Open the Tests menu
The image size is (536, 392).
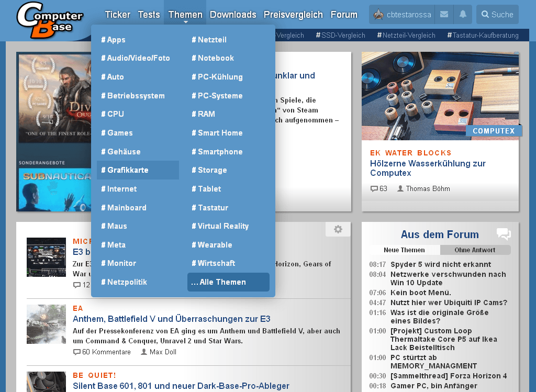point(149,14)
